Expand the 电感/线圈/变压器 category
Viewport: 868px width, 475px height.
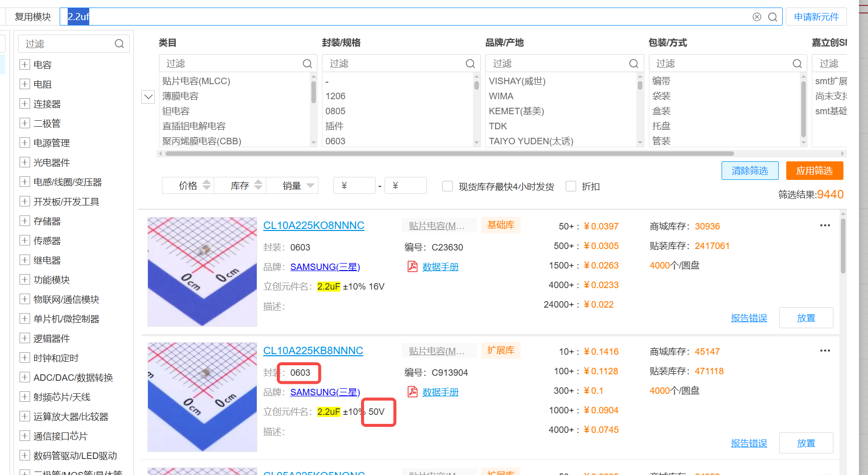coord(25,181)
